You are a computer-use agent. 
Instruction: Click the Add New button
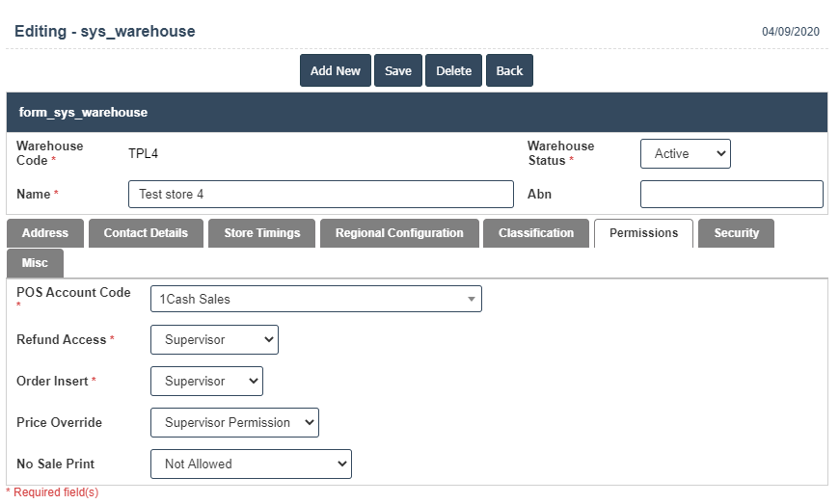(335, 70)
